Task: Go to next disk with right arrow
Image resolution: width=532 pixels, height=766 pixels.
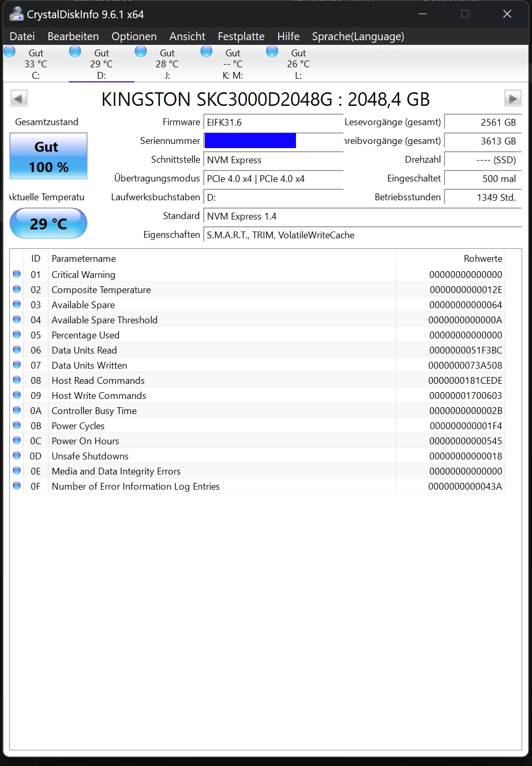Action: [513, 99]
